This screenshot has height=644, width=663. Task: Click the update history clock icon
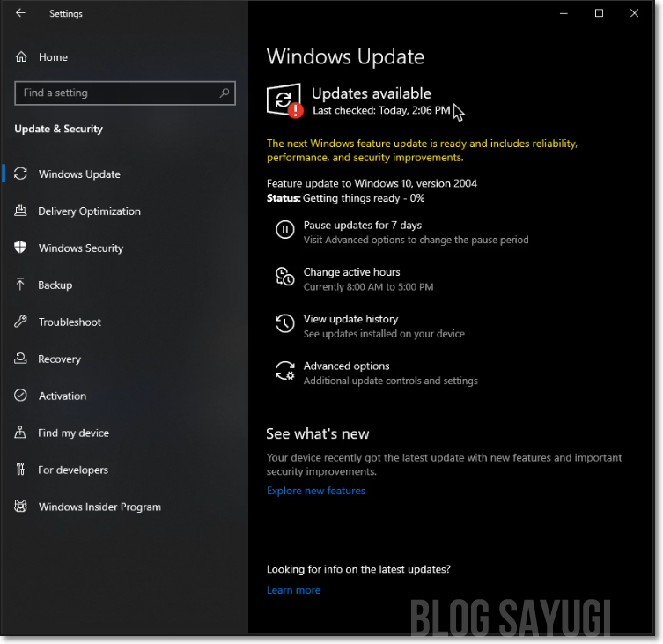click(x=285, y=323)
